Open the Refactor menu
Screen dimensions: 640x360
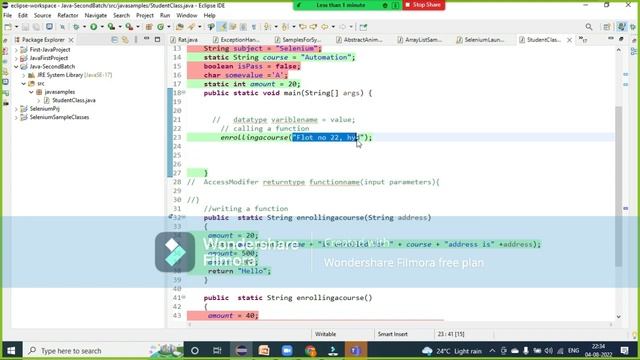click(x=68, y=15)
